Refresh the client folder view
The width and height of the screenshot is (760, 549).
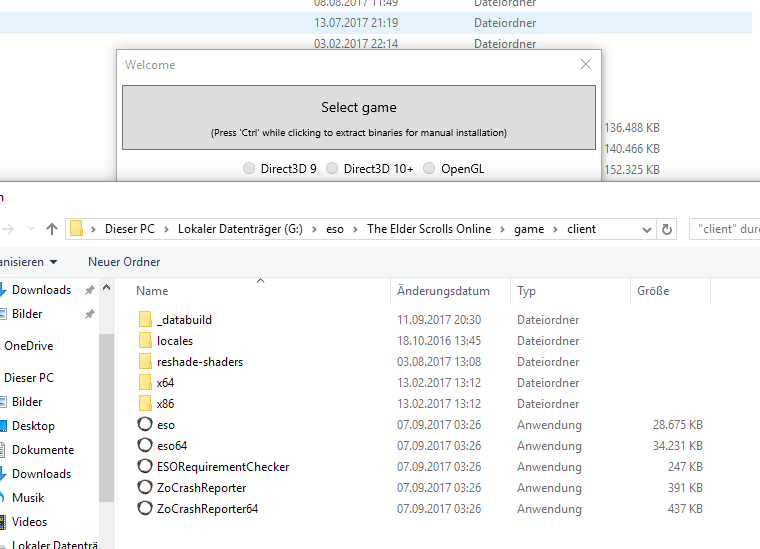click(667, 229)
